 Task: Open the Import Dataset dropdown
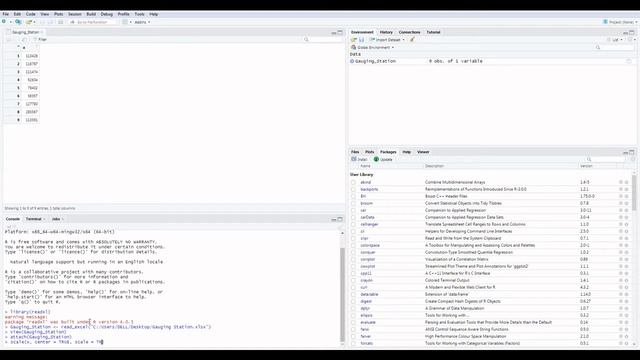point(387,40)
